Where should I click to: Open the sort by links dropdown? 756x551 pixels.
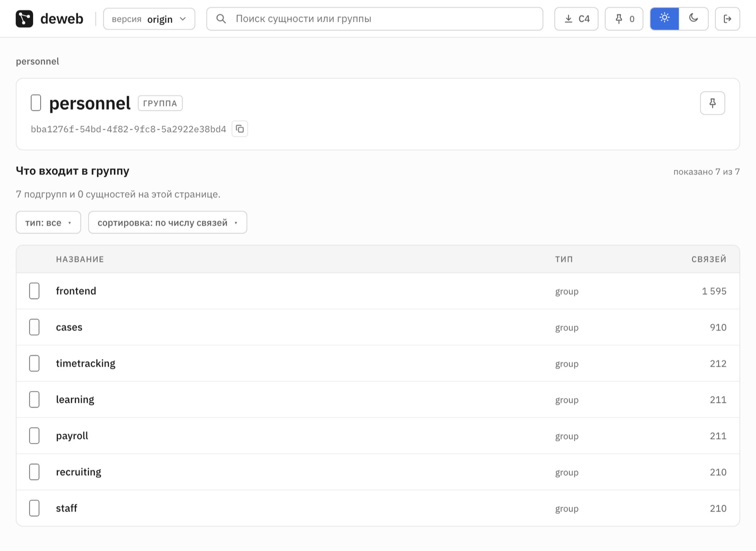tap(168, 223)
